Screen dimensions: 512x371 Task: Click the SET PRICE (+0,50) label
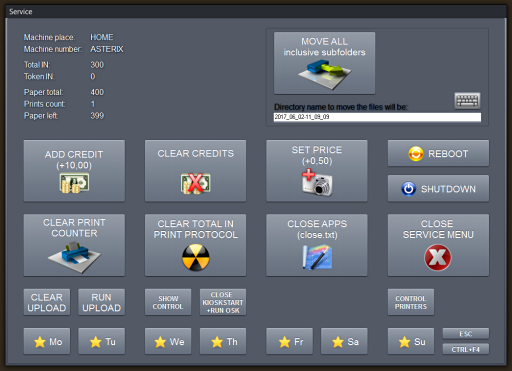[317, 155]
